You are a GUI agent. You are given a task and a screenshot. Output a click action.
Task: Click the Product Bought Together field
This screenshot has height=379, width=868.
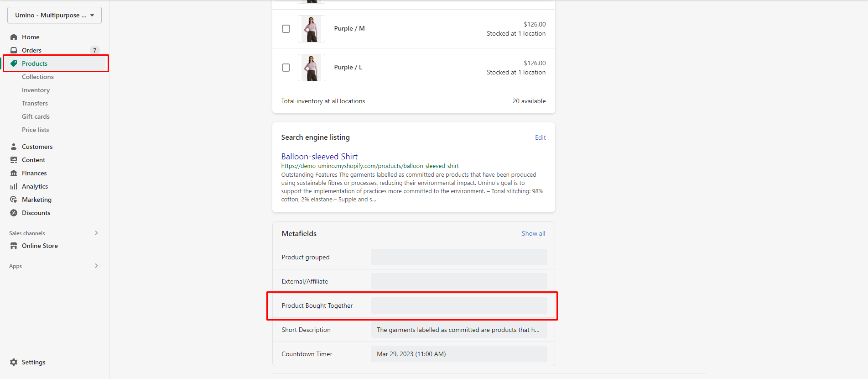[x=458, y=305]
